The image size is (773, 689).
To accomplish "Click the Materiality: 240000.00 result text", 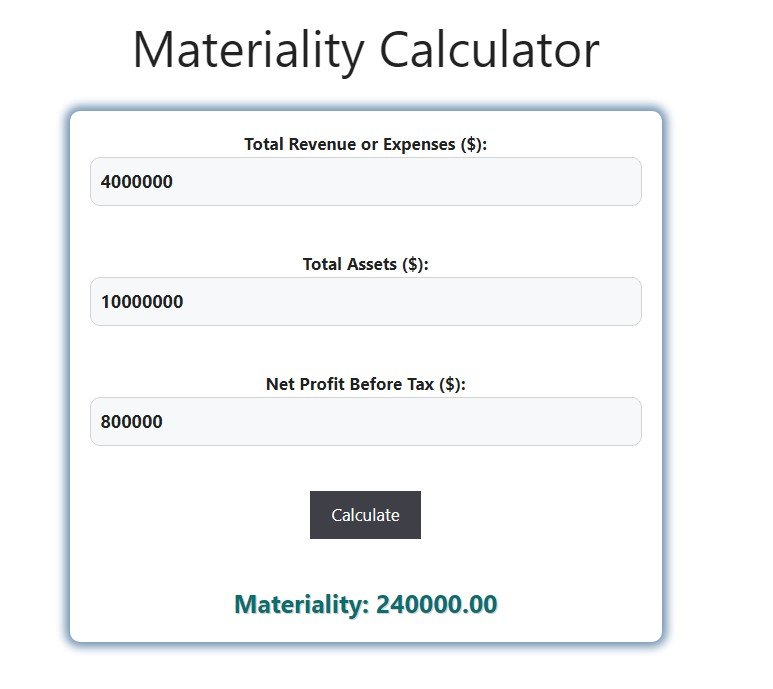I will click(365, 605).
